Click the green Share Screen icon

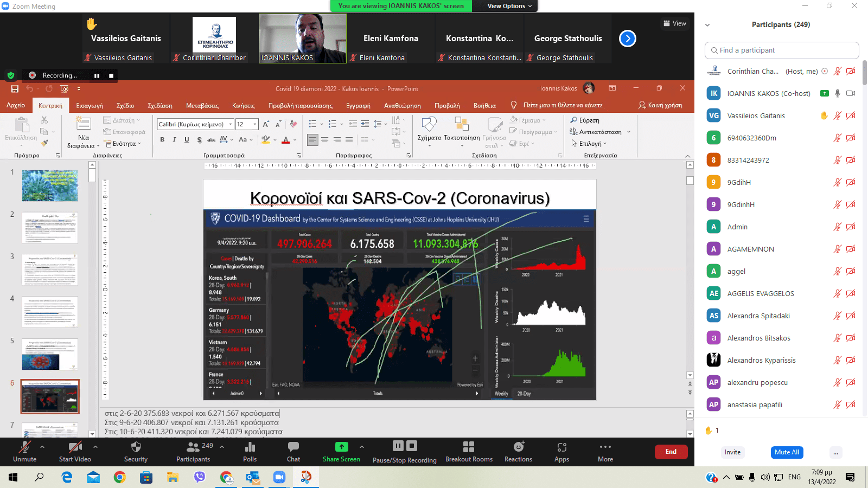point(341,447)
